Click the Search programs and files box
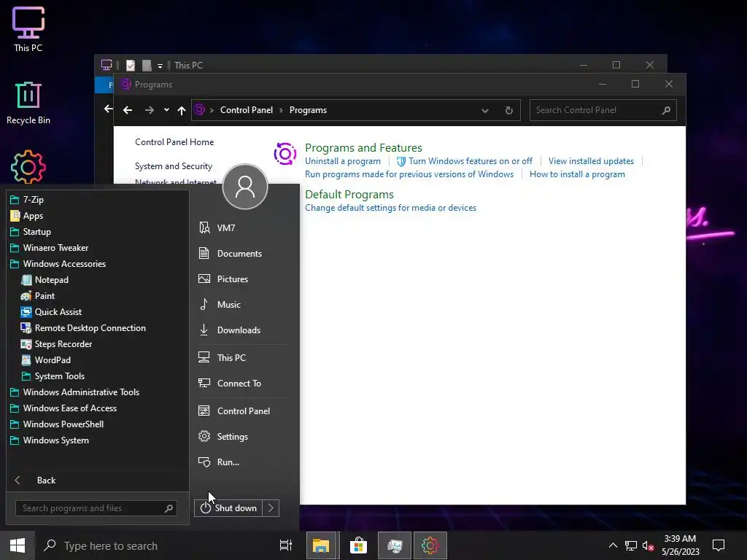Viewport: 747px width, 560px height. pos(96,508)
